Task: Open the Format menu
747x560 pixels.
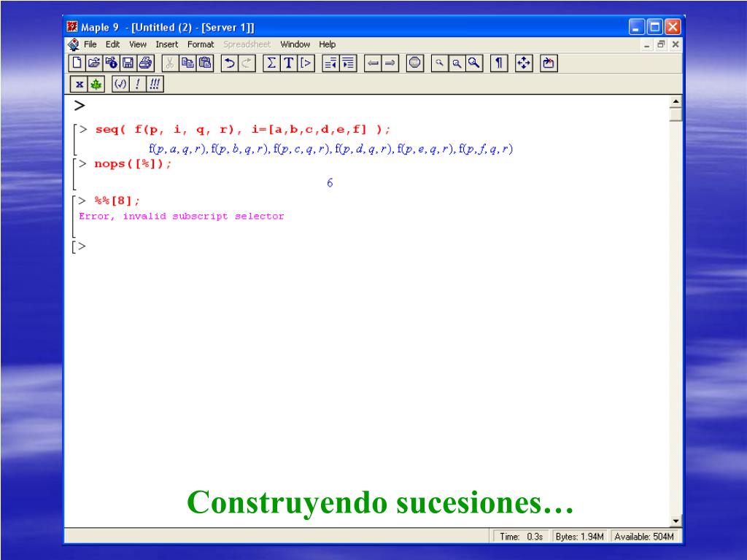Action: [201, 44]
